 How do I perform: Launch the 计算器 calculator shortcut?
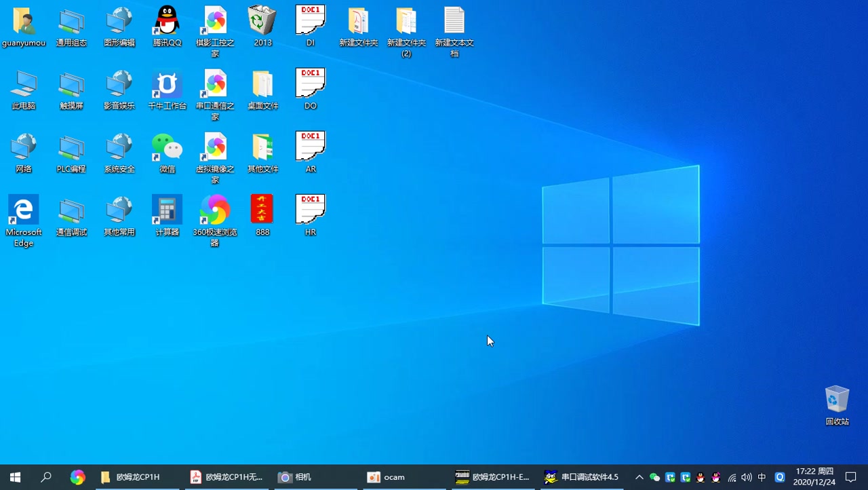coord(167,216)
